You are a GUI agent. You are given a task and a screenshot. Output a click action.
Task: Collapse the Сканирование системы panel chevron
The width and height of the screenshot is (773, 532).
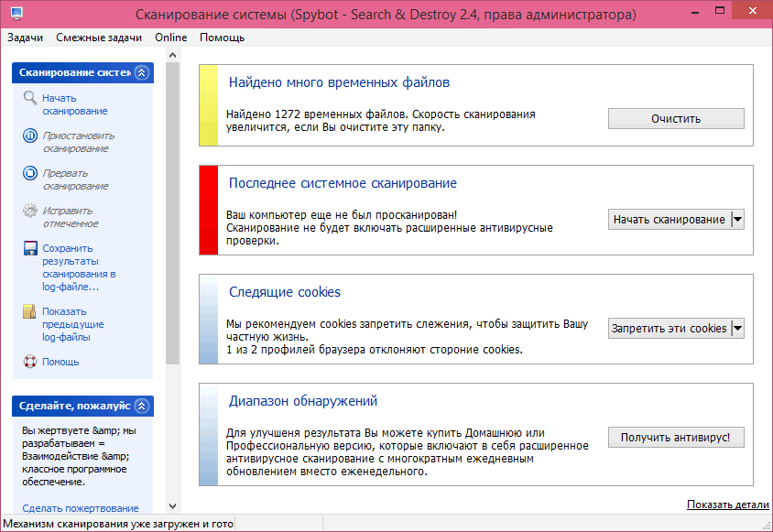point(141,73)
